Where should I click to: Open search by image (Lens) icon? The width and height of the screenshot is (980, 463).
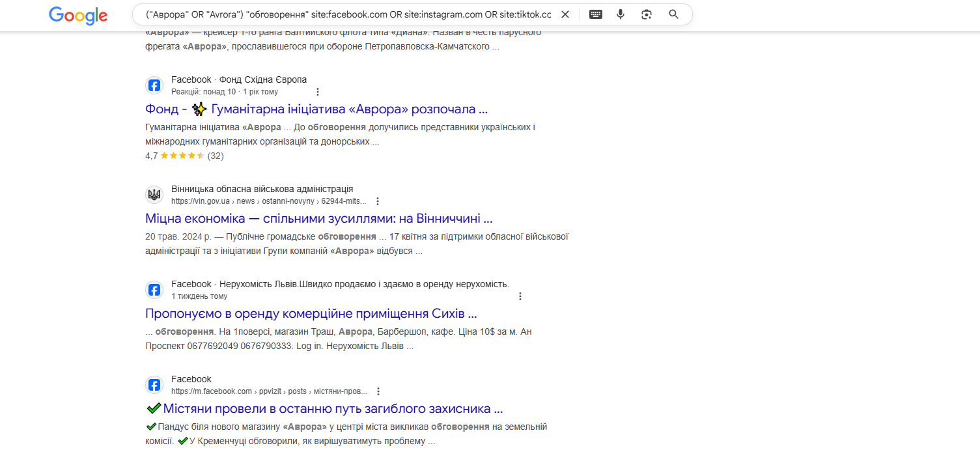(646, 14)
